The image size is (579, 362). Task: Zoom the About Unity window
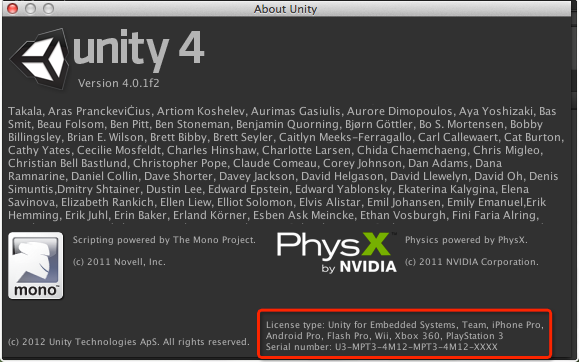point(48,8)
